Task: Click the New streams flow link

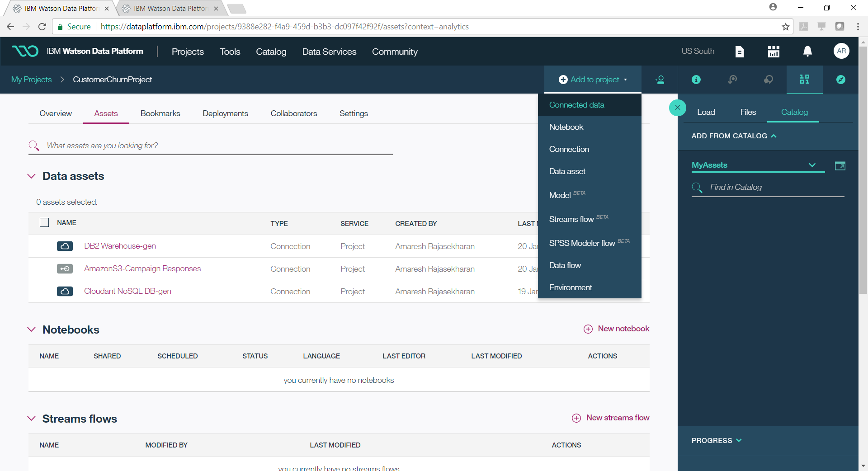Action: (x=618, y=418)
